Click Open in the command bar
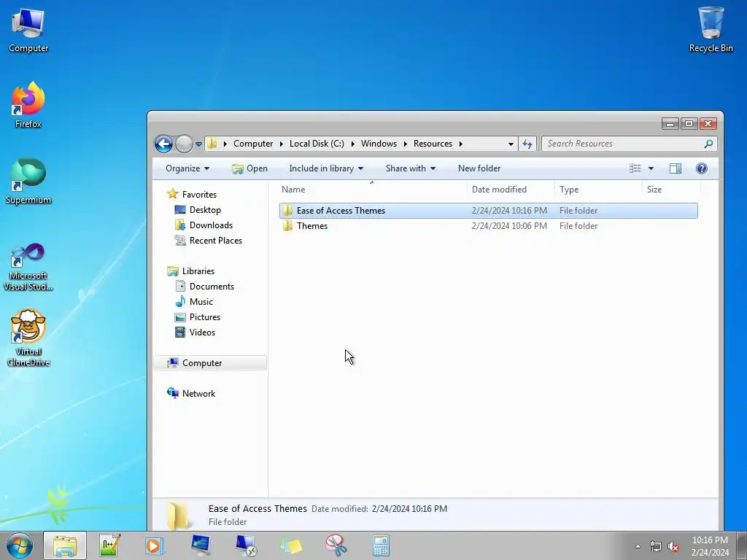The width and height of the screenshot is (747, 560). coord(249,168)
